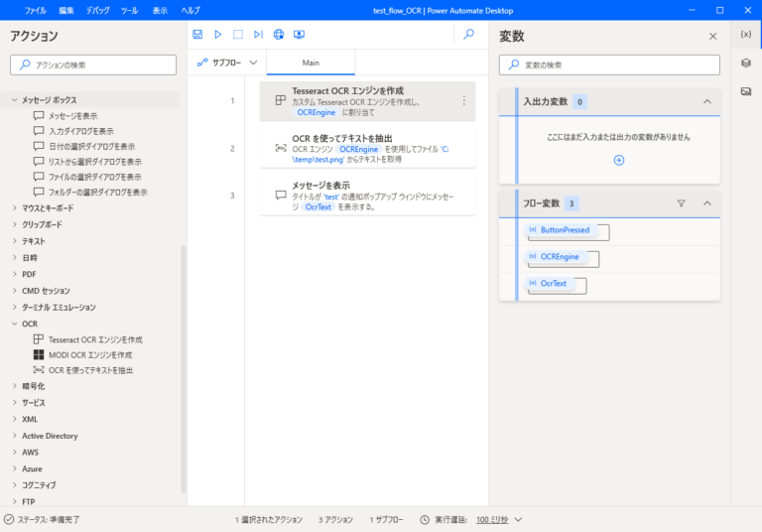This screenshot has height=532, width=762.
Task: Select リストから選択ダイアログを表示 action
Action: point(87,162)
